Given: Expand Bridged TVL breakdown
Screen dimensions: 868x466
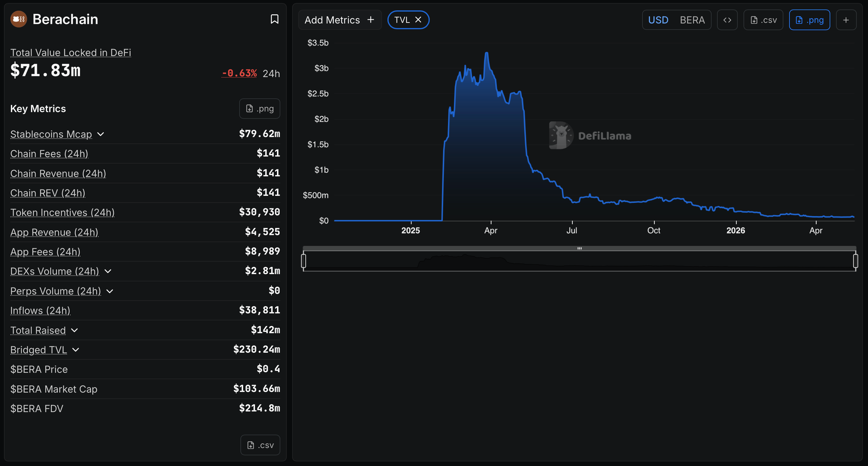Looking at the screenshot, I should [76, 350].
